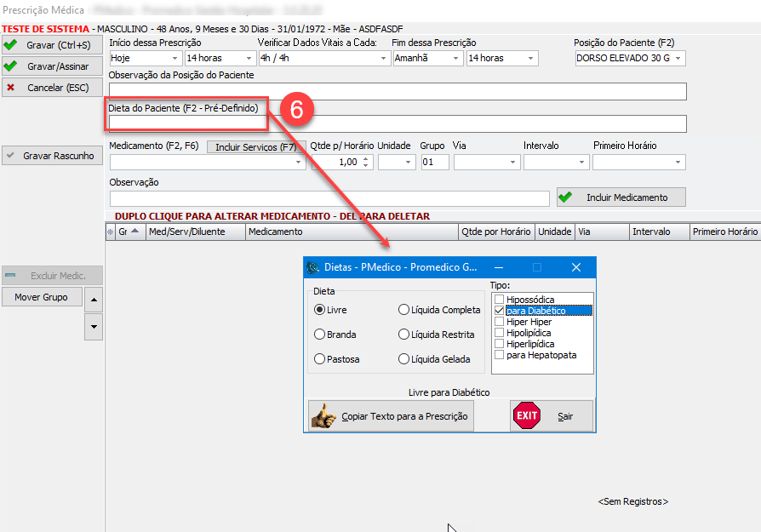Click the EXIT stop-sign icon on Sair
The height and width of the screenshot is (532, 761).
click(527, 416)
